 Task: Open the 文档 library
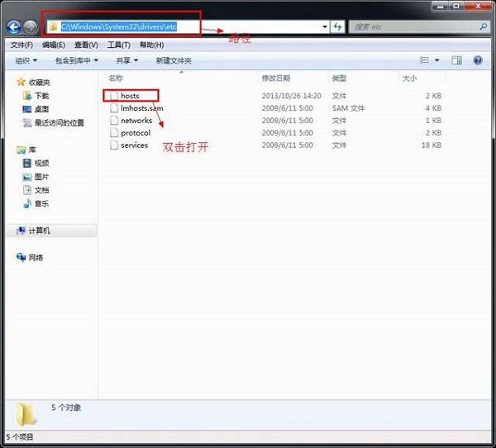coord(41,190)
